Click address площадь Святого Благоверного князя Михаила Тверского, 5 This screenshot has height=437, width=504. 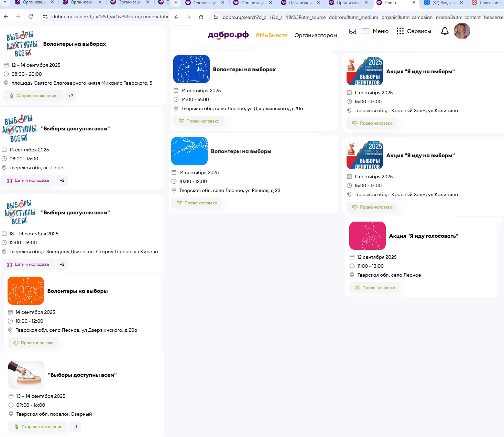[x=82, y=83]
